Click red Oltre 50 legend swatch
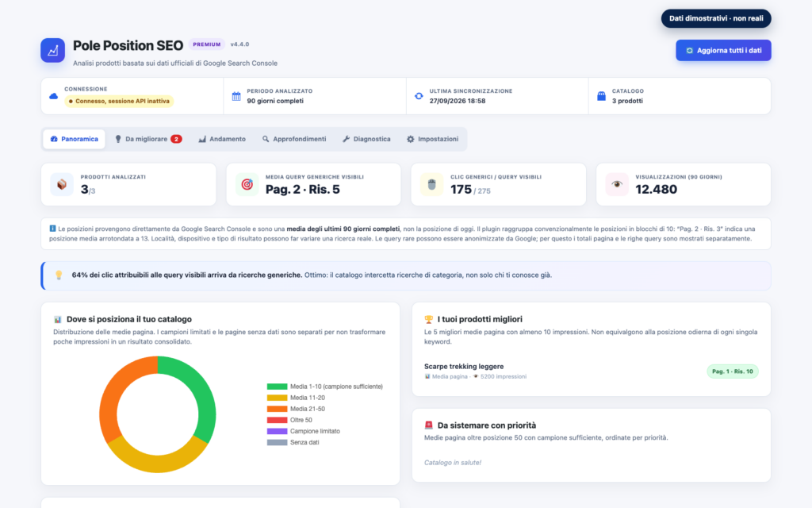812x508 pixels. [277, 420]
